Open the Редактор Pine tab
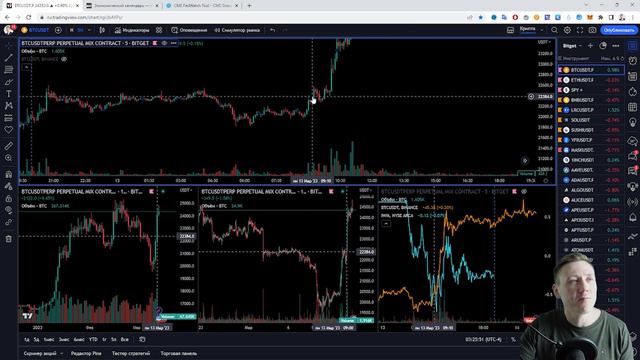 (86, 353)
